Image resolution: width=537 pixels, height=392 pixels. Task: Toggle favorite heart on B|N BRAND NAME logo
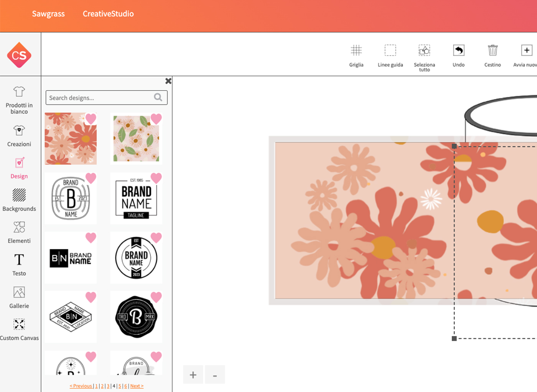pyautogui.click(x=91, y=237)
